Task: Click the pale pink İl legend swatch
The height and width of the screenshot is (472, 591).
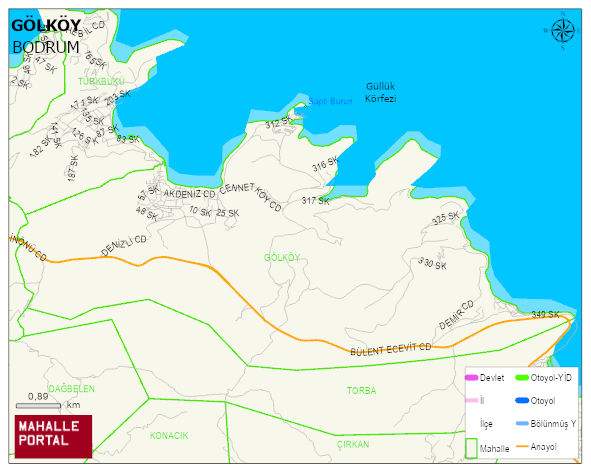Action: point(471,400)
